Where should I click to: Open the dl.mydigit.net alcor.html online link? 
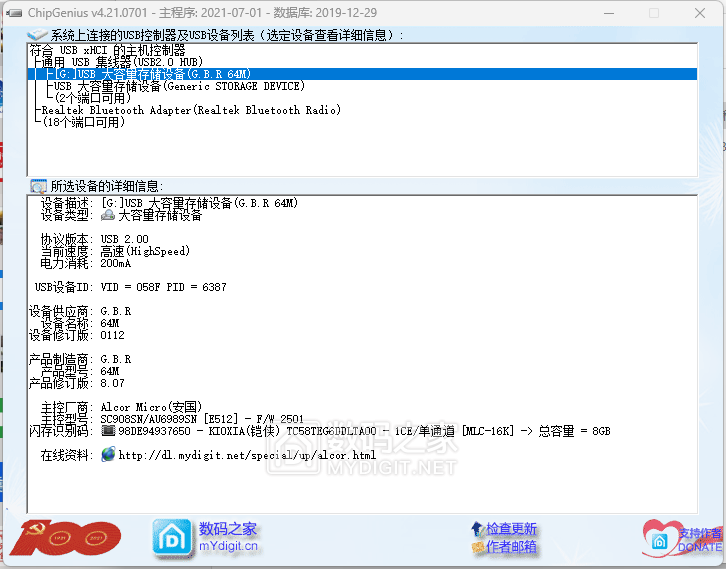[x=247, y=455]
